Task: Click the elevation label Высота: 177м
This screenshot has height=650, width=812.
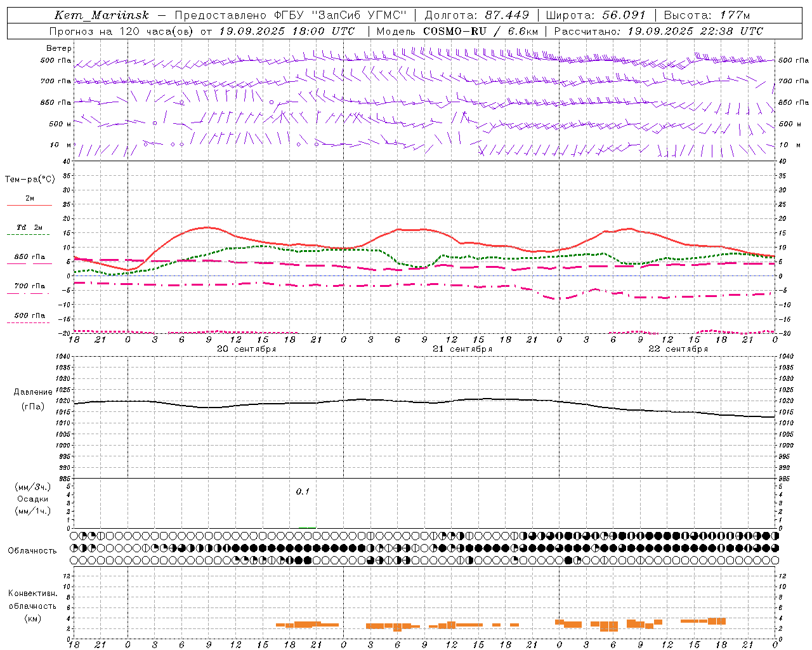Action: tap(707, 15)
